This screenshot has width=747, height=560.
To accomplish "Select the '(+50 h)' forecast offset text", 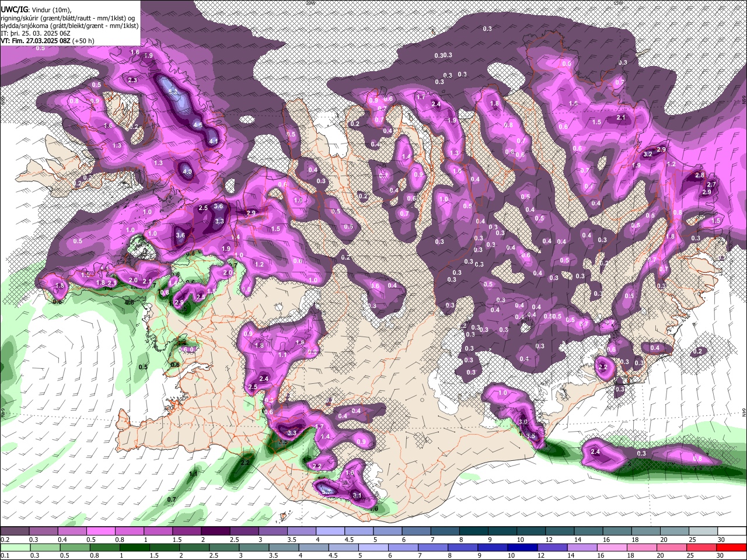I will point(82,41).
